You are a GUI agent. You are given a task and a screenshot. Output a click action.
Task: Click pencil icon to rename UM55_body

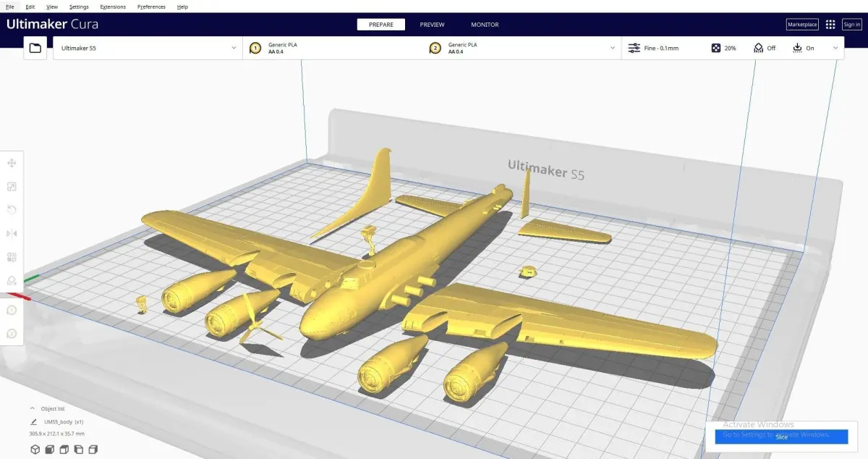[x=33, y=421]
